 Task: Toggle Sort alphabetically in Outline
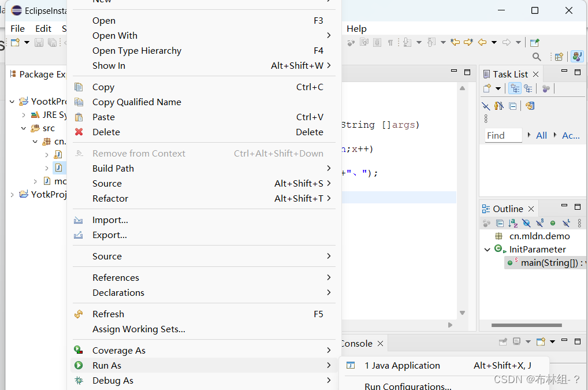point(513,224)
